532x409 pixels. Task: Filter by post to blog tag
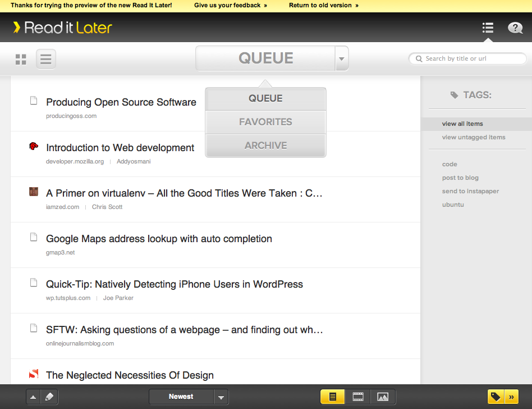click(x=460, y=178)
